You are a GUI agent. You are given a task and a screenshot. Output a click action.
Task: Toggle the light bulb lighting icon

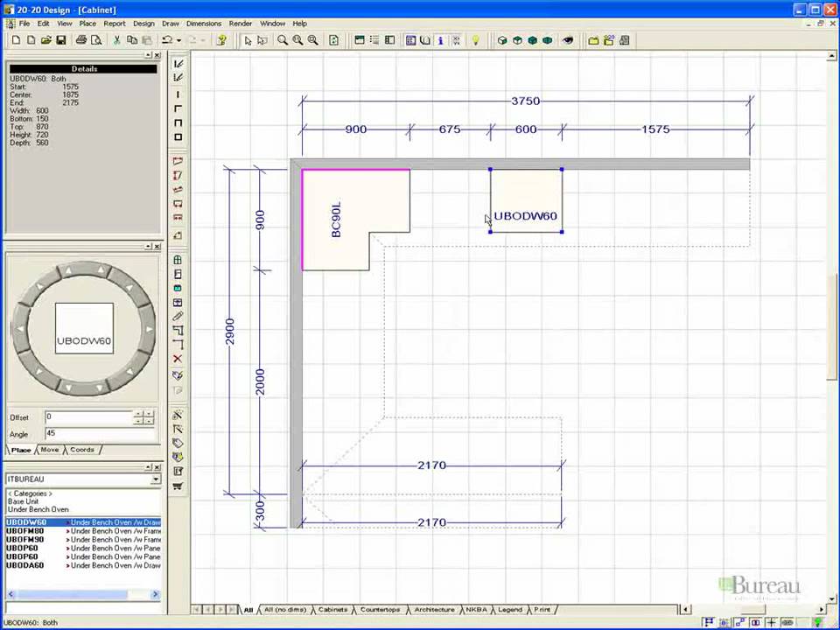pos(475,40)
